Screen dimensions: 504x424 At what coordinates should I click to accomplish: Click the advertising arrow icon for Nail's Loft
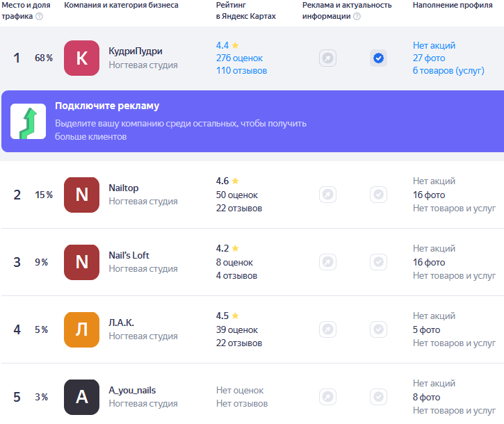(327, 262)
